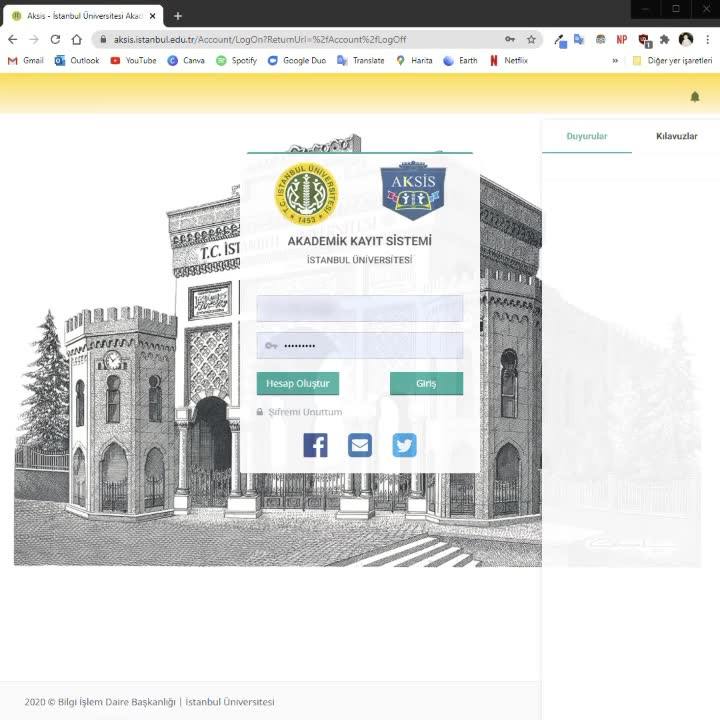
Task: Open Canva bookmark
Action: [186, 61]
